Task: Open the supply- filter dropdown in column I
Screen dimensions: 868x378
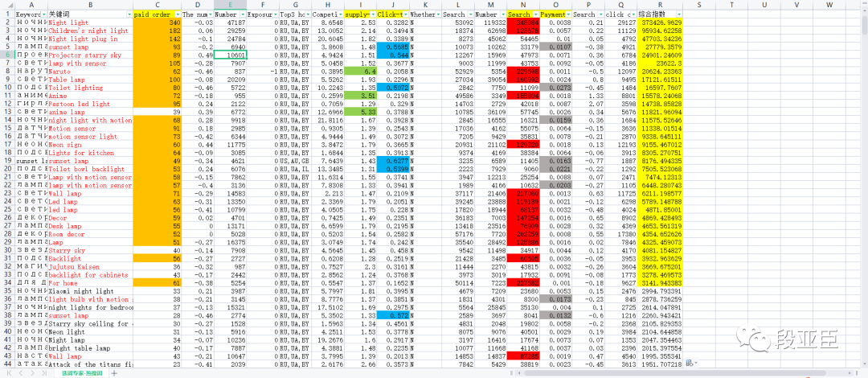Action: pos(373,14)
